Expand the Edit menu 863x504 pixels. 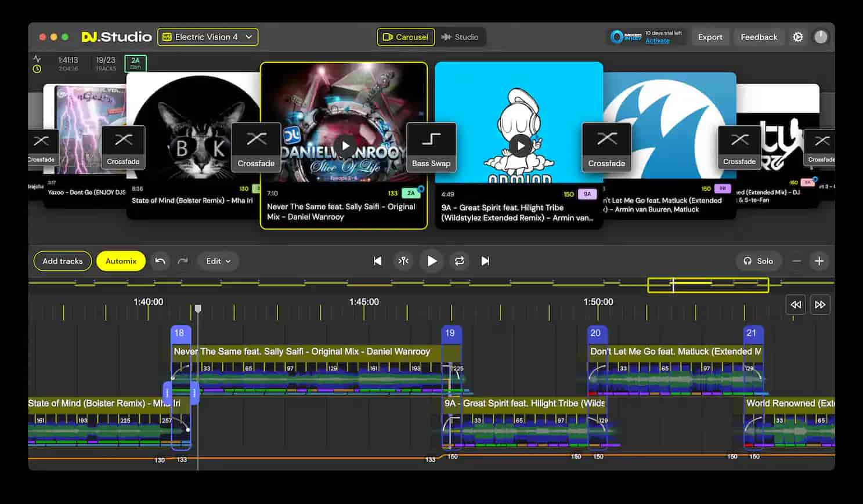point(218,261)
